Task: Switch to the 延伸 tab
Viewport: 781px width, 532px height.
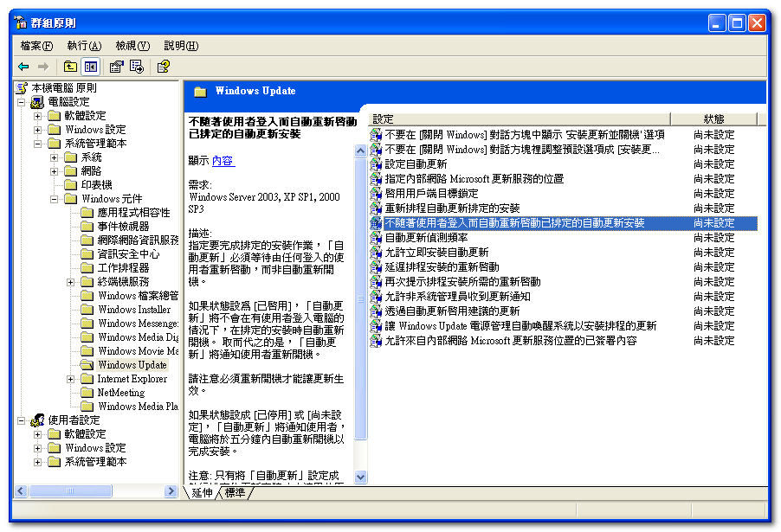Action: click(x=202, y=493)
